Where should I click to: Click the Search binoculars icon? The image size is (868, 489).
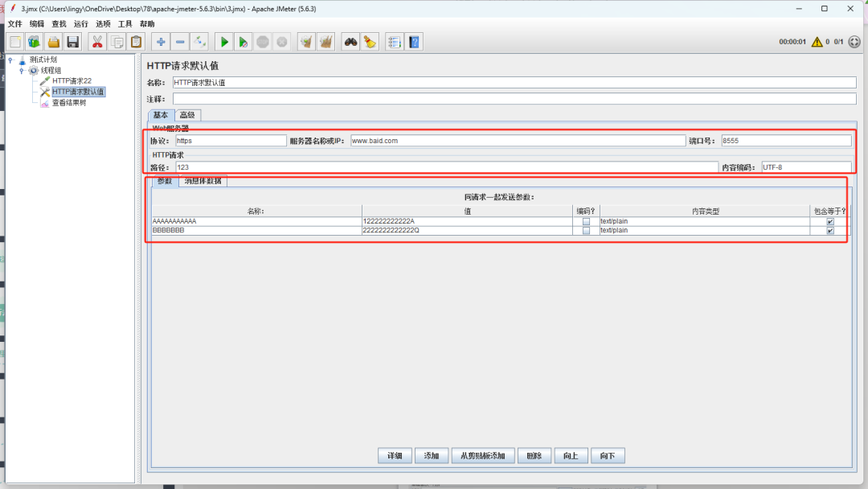click(x=350, y=42)
